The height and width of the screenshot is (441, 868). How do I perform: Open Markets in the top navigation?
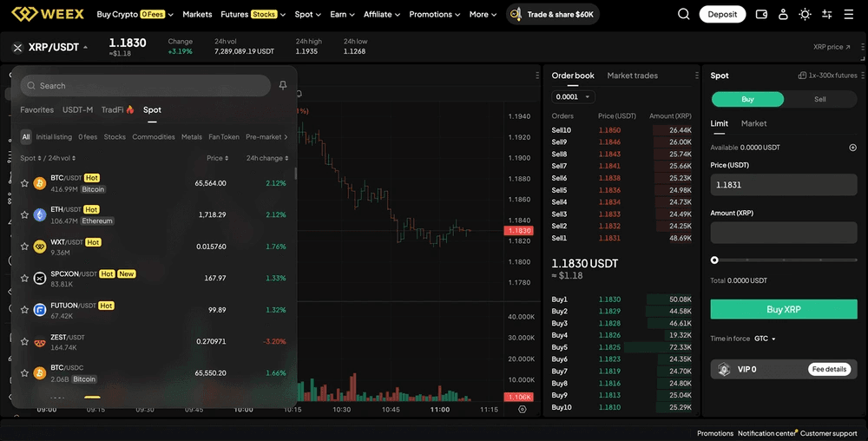[197, 15]
